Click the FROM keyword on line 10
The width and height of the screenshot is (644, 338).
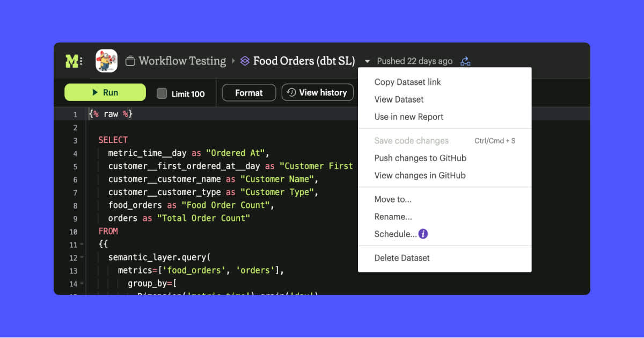[x=108, y=231]
